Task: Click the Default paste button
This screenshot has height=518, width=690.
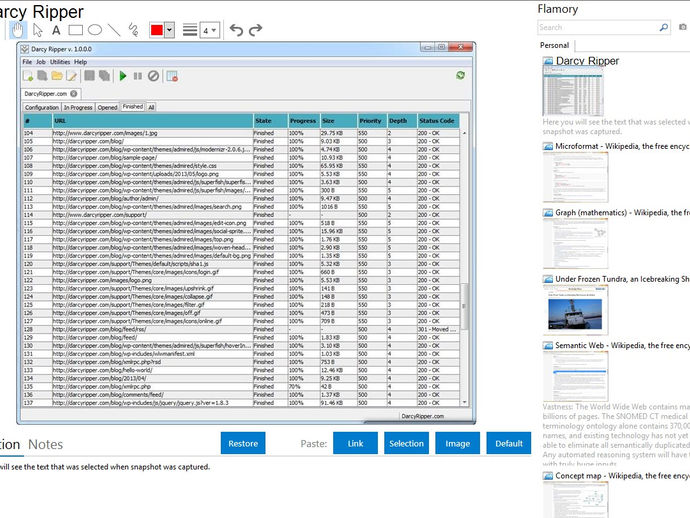Action: coord(509,443)
